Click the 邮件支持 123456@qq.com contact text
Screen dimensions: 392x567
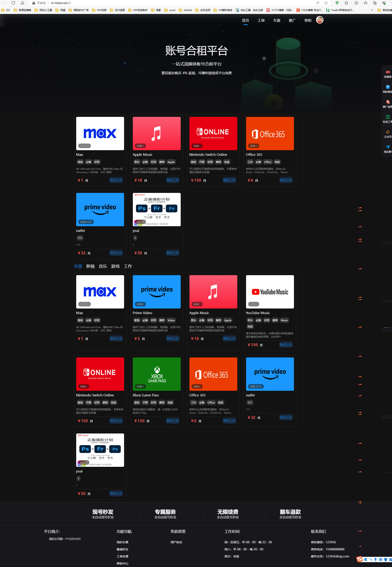[330, 556]
